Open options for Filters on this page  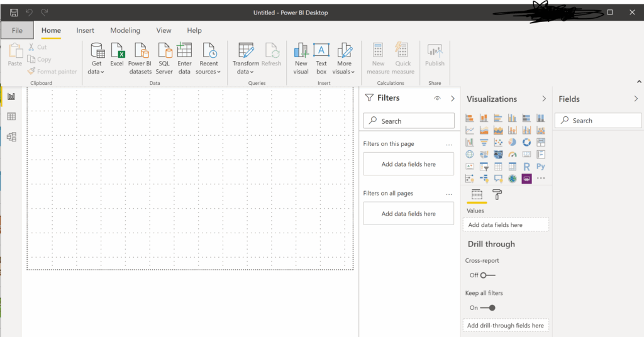pos(449,145)
